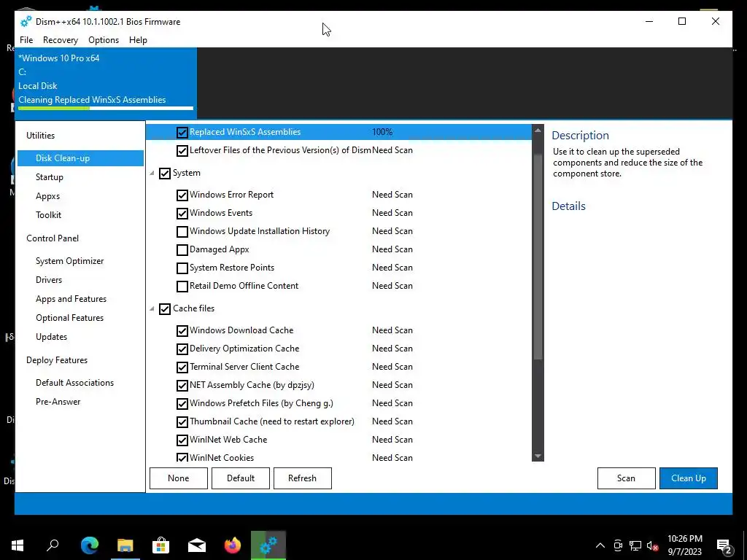Viewport: 747px width, 560px height.
Task: Select Disk Clean-up in sidebar
Action: 80,158
